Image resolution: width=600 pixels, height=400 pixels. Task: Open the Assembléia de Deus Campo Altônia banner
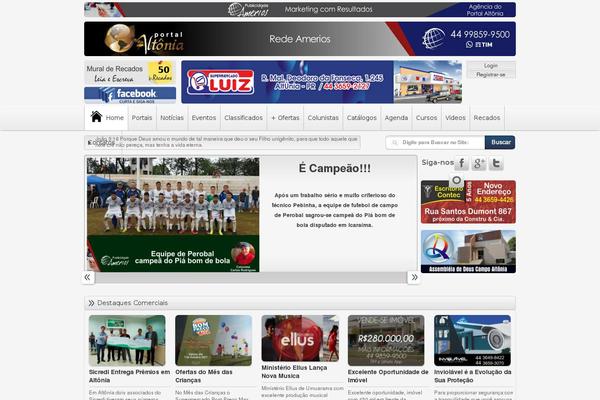468,251
